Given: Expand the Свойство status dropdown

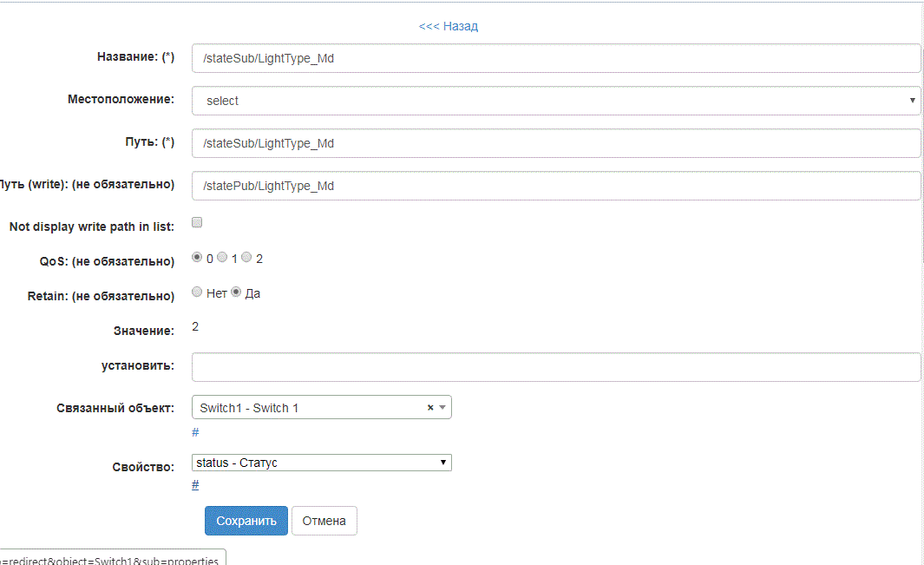Looking at the screenshot, I should coord(321,463).
